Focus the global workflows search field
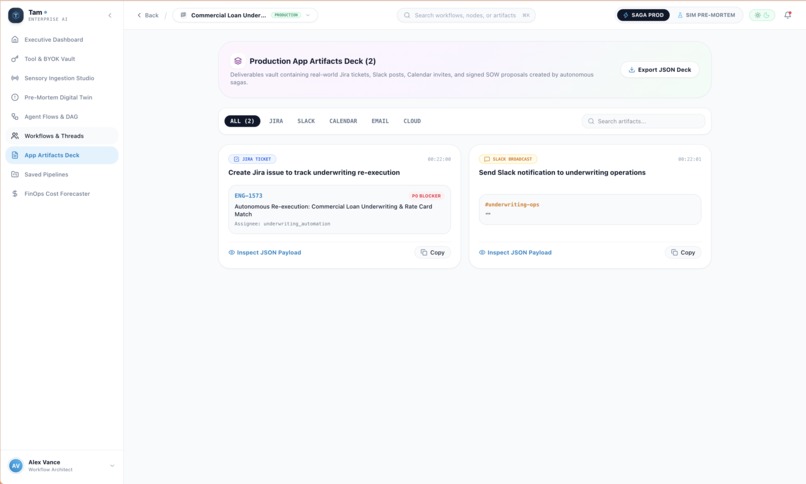Viewport: 806px width, 484px height. [466, 15]
